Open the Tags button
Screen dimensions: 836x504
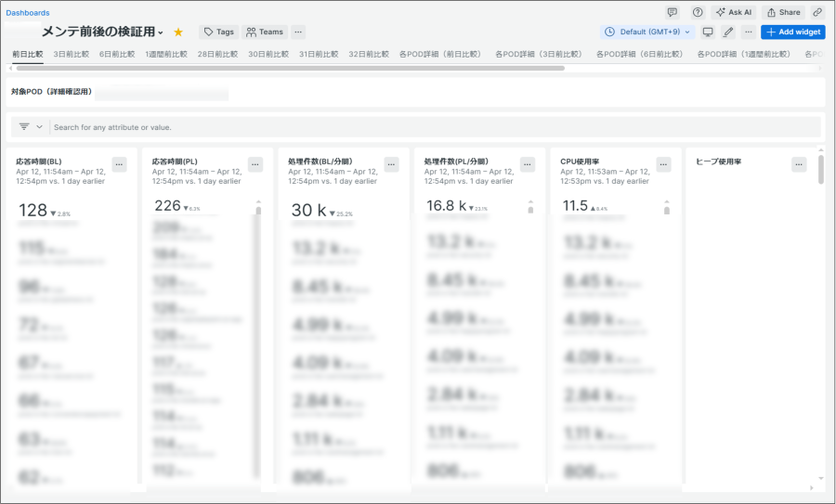pos(218,32)
